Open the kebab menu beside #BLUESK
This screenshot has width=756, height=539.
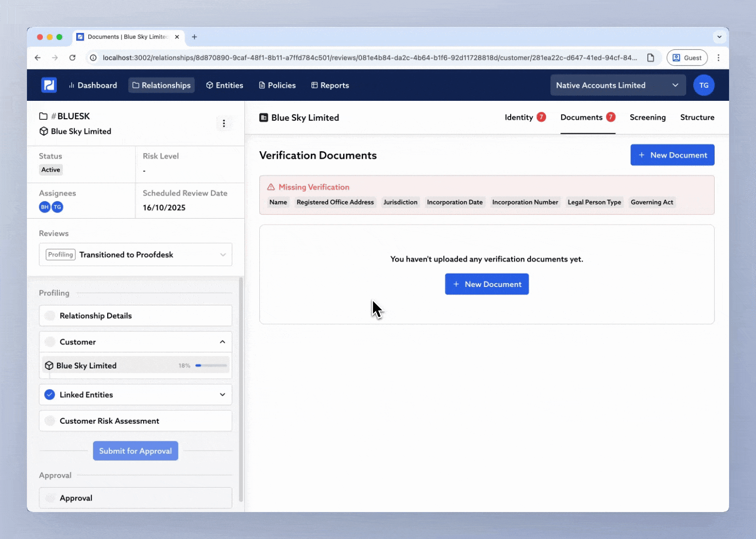pyautogui.click(x=224, y=123)
